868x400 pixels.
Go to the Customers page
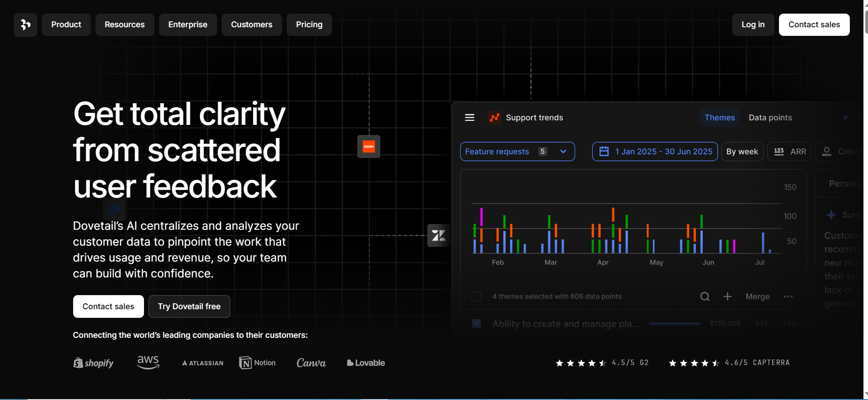(252, 25)
